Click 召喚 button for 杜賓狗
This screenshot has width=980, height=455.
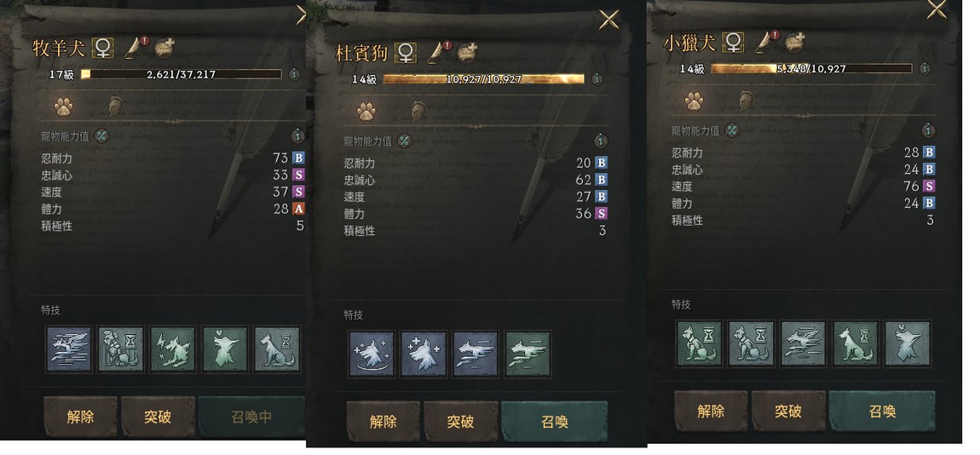pyautogui.click(x=555, y=422)
